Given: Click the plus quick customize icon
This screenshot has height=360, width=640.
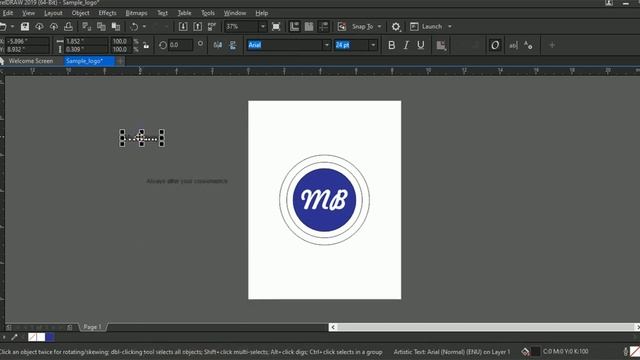Looking at the screenshot, I should click(x=552, y=45).
